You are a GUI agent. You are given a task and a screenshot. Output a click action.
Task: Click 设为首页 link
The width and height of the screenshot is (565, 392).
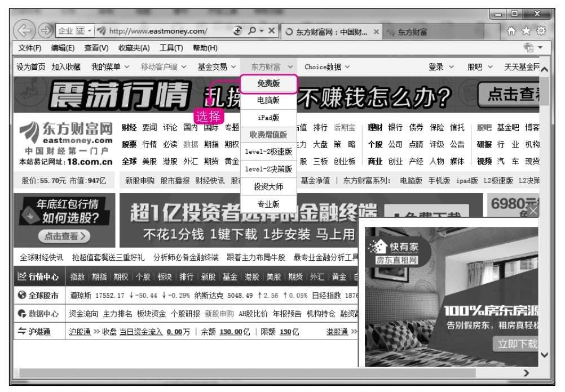31,67
